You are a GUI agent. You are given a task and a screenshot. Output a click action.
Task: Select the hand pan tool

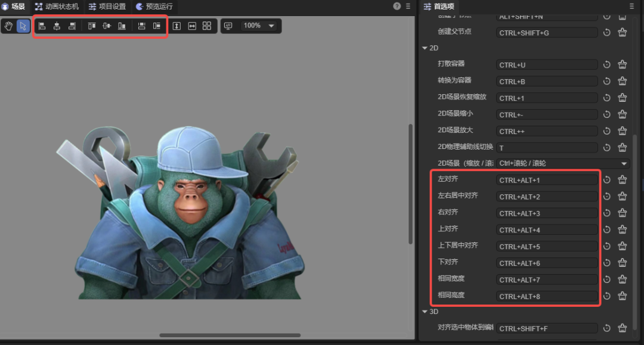click(8, 26)
